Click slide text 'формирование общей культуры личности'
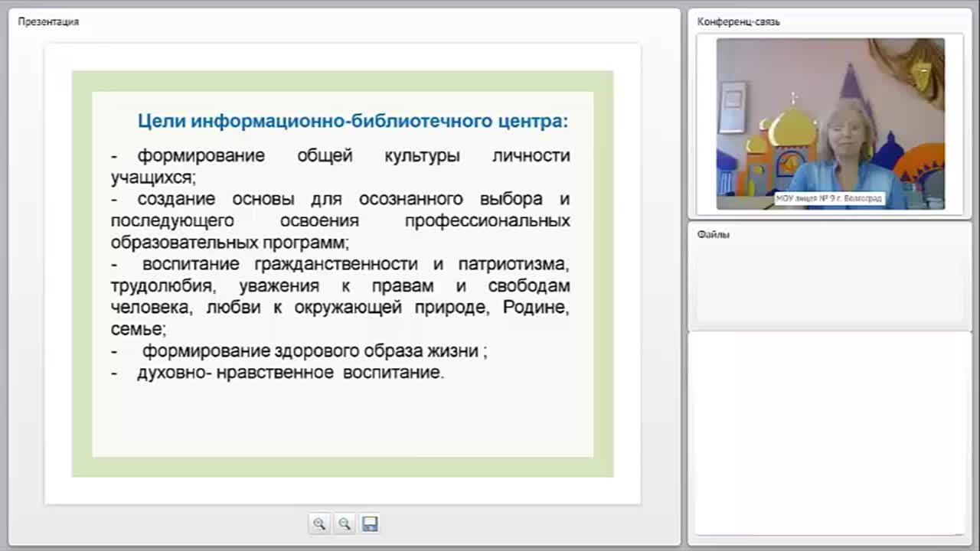Viewport: 980px width, 551px height. pos(354,155)
